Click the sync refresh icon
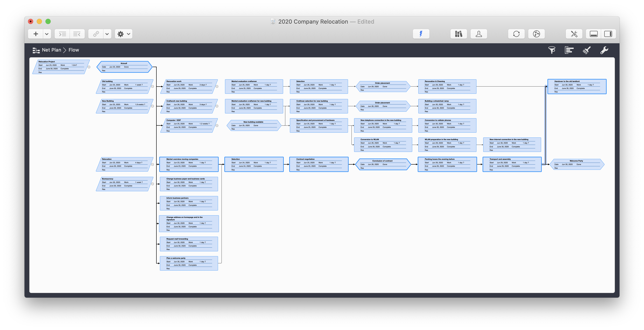The image size is (644, 330). (x=516, y=34)
